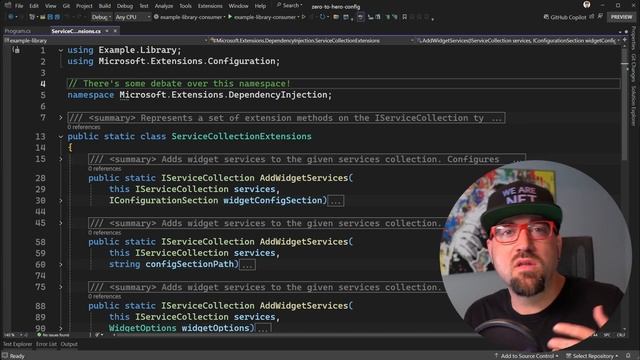Expand the method body at line 30
640x360 pixels.
60,200
